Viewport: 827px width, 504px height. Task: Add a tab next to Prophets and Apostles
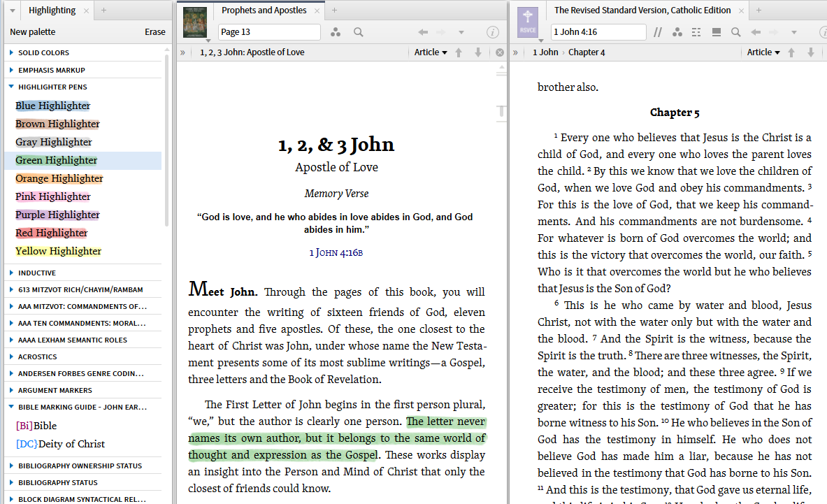(x=334, y=10)
